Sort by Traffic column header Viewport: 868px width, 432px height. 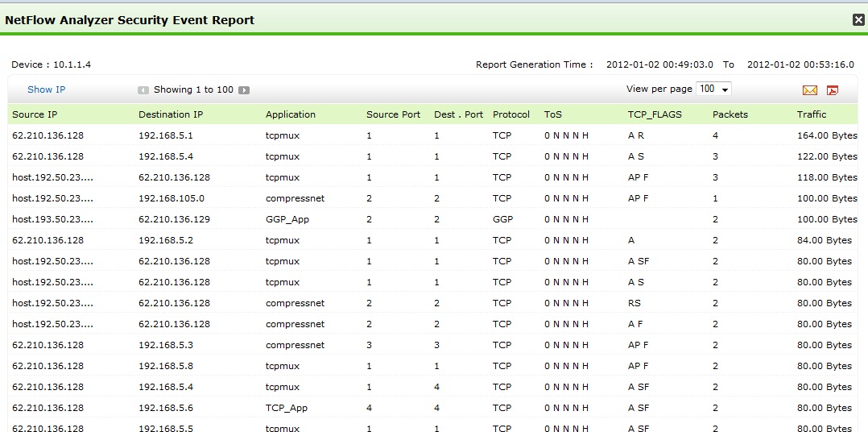812,114
